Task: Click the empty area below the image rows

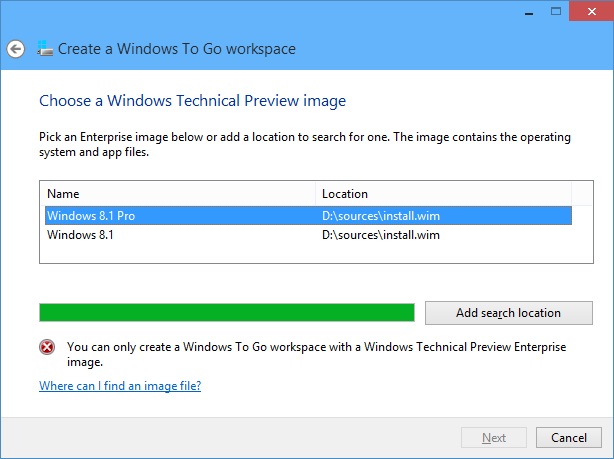Action: 316,253
